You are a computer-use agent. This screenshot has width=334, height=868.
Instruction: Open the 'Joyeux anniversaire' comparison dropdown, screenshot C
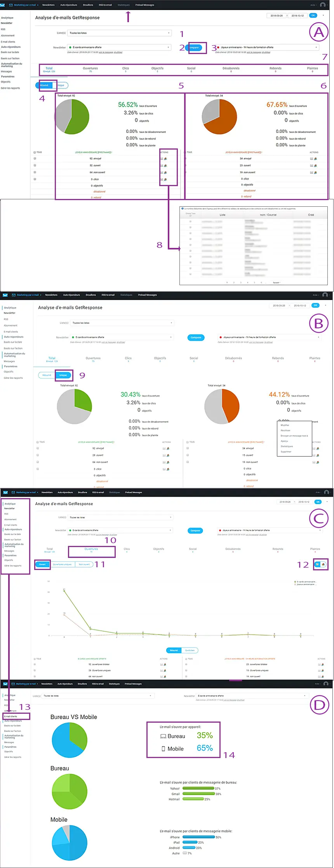[x=270, y=530]
